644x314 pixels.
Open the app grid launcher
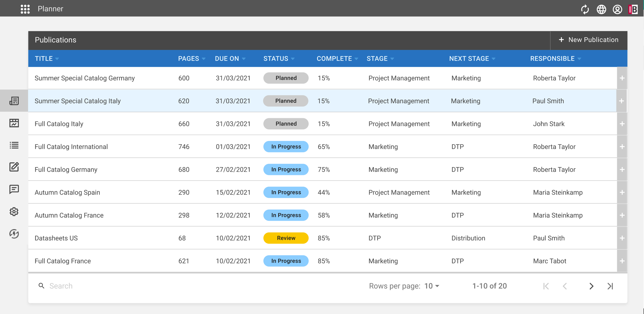[x=25, y=9]
